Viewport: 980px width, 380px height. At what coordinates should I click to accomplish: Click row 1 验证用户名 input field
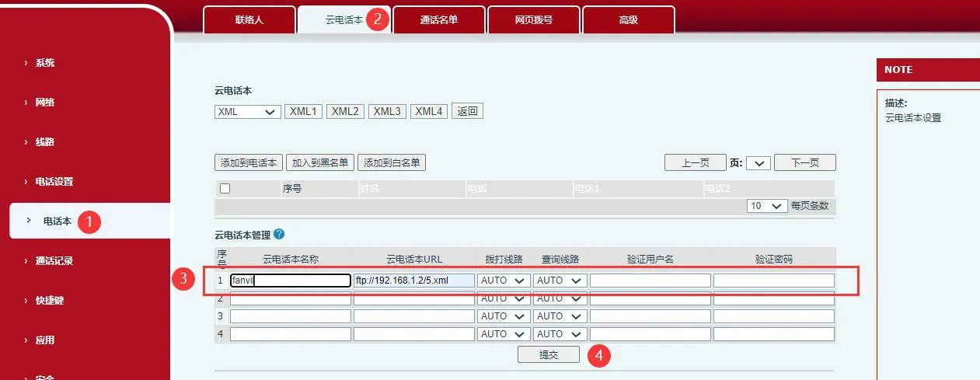click(650, 281)
